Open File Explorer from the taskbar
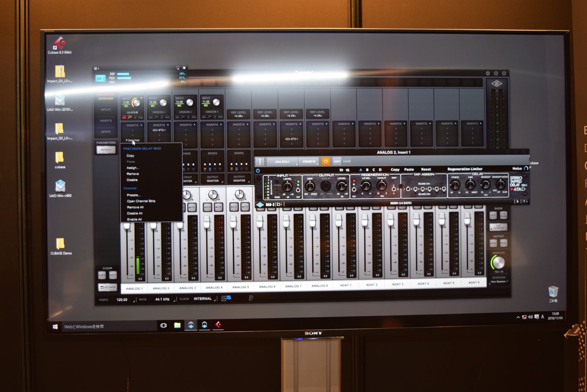This screenshot has width=587, height=392. point(177,325)
